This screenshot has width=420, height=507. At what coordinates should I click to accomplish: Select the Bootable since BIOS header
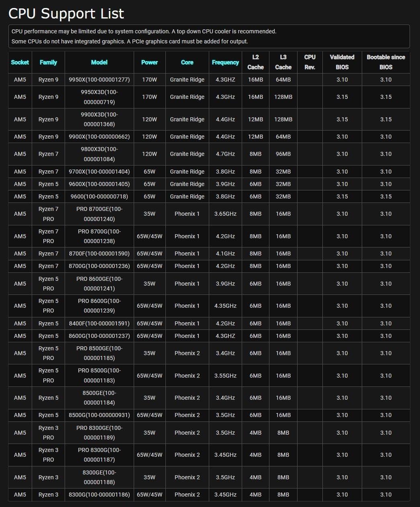[x=386, y=62]
